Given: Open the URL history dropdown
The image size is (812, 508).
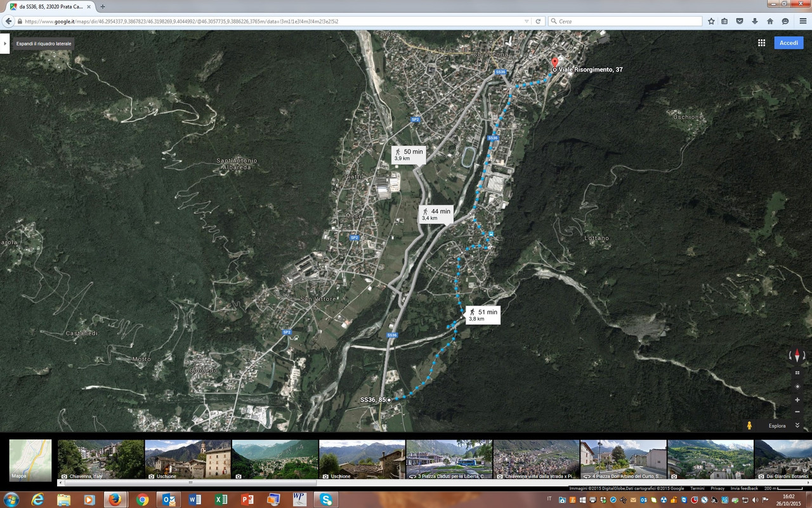Looking at the screenshot, I should [526, 21].
